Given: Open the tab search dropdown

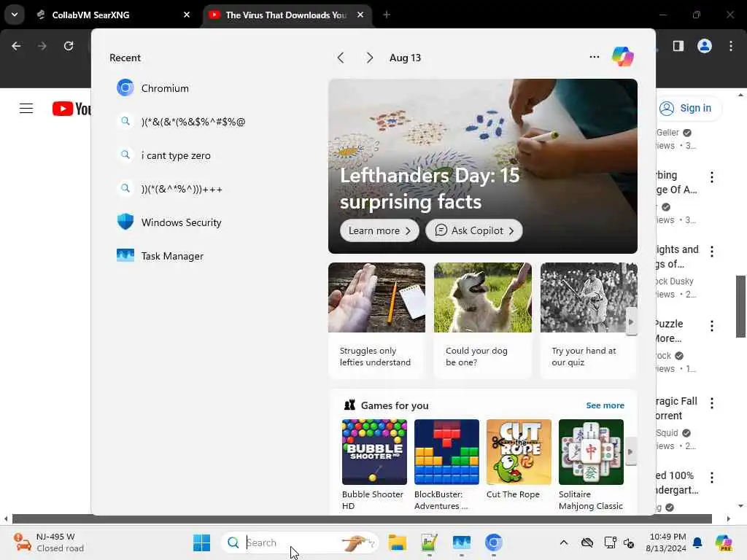Looking at the screenshot, I should (15, 15).
